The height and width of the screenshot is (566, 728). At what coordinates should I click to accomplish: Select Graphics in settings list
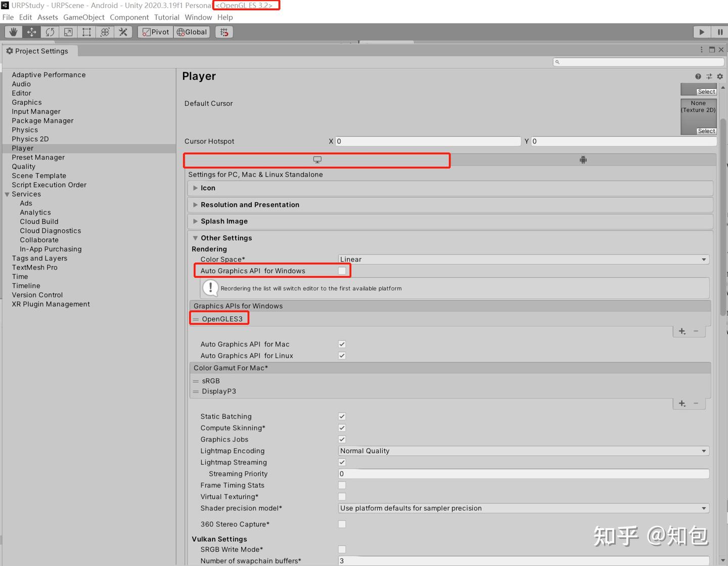[x=27, y=102]
